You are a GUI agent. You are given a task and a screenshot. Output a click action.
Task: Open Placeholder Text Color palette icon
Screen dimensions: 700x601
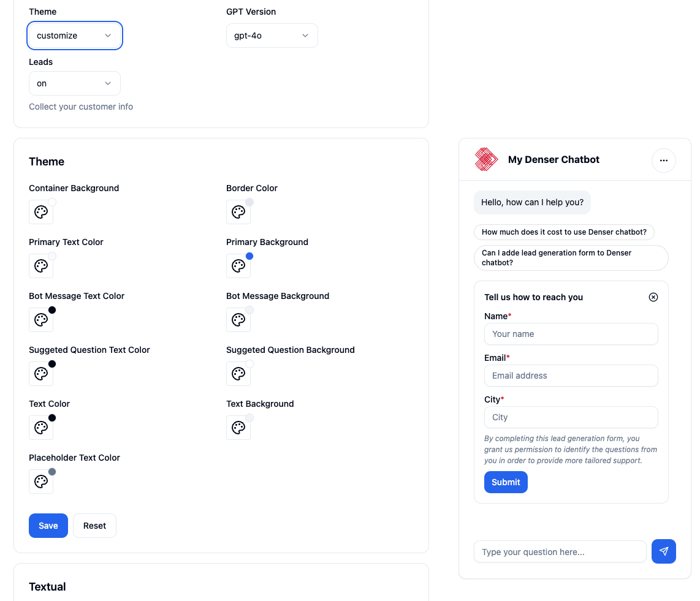point(41,482)
